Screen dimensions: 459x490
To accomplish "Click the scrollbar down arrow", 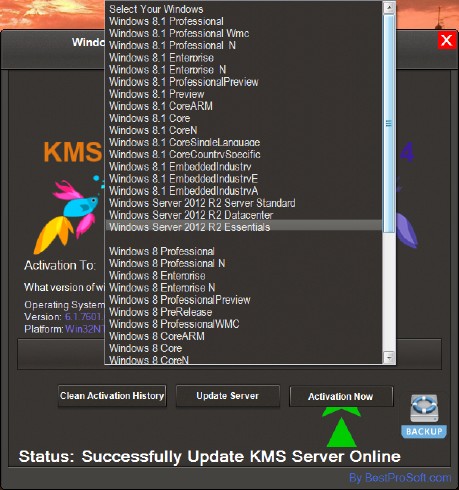I will coord(389,357).
